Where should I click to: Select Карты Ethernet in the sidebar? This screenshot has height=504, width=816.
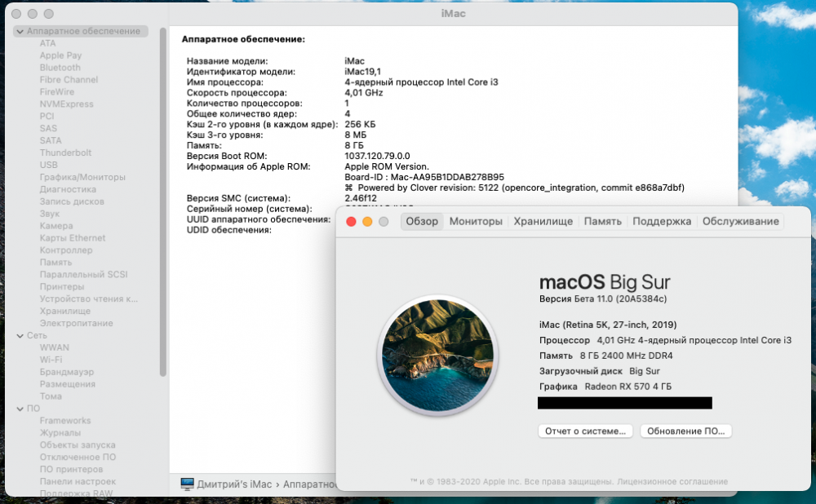(x=73, y=237)
